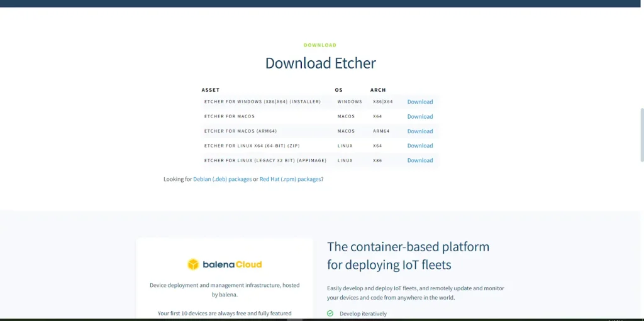The height and width of the screenshot is (321, 644).
Task: Select the 'ARM64' architecture cell
Action: [381, 131]
